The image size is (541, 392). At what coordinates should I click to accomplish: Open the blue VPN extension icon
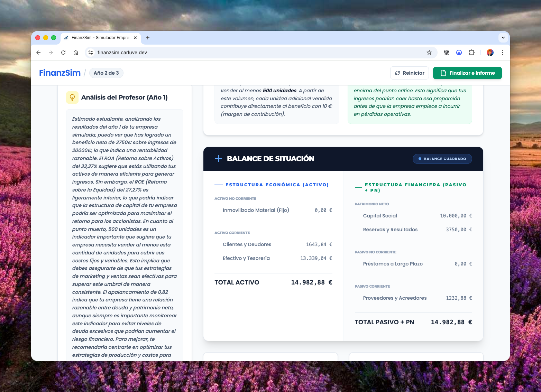point(459,53)
